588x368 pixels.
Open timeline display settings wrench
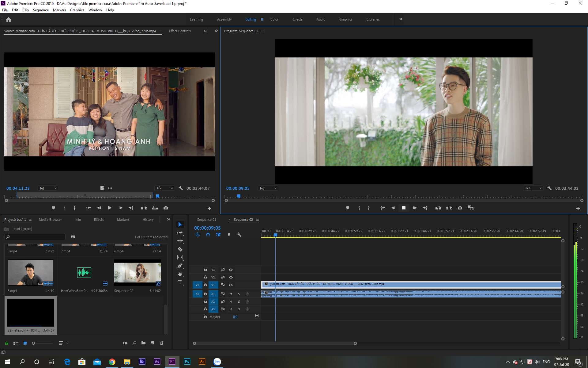tap(239, 235)
